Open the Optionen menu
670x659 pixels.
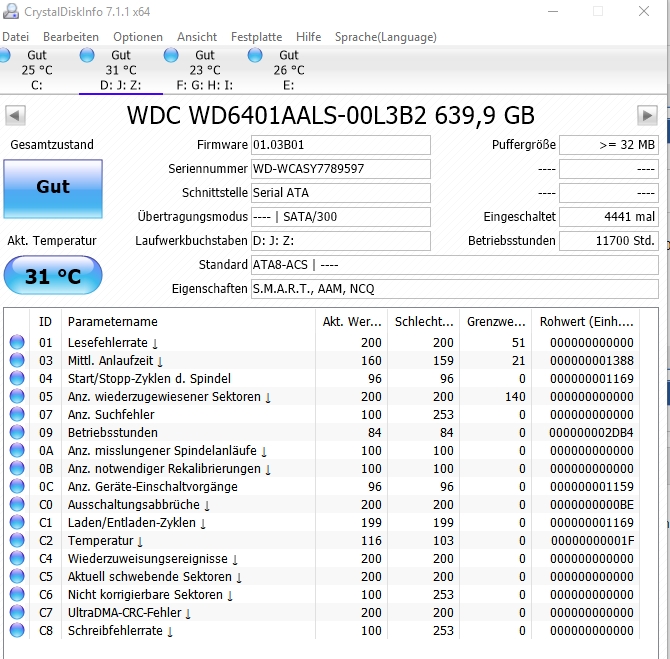pos(138,37)
